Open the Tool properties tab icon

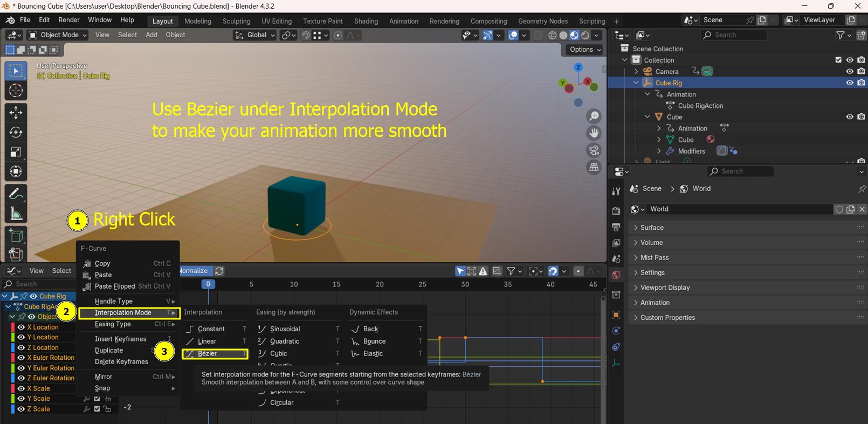[616, 191]
